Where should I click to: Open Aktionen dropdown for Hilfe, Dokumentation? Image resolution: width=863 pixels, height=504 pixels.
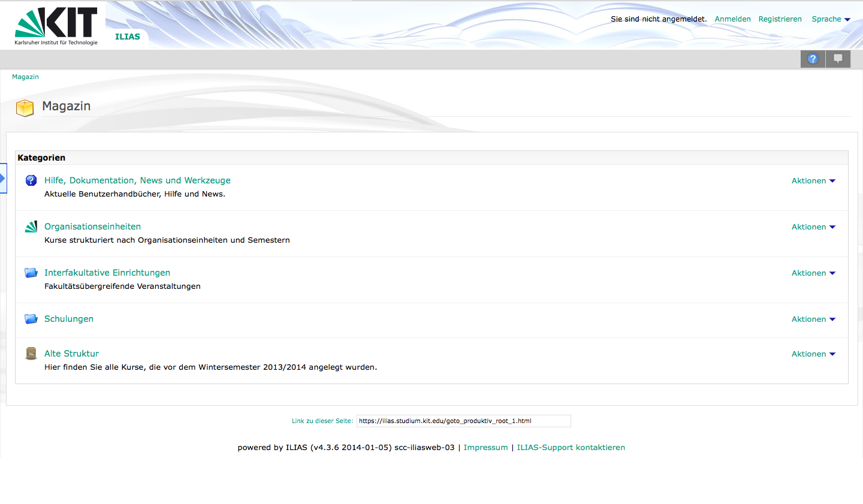[x=813, y=181]
